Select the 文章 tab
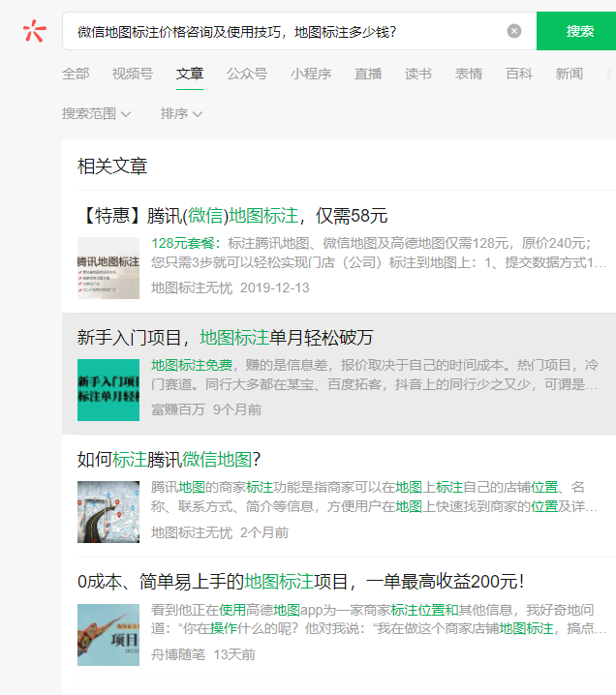 (x=190, y=74)
